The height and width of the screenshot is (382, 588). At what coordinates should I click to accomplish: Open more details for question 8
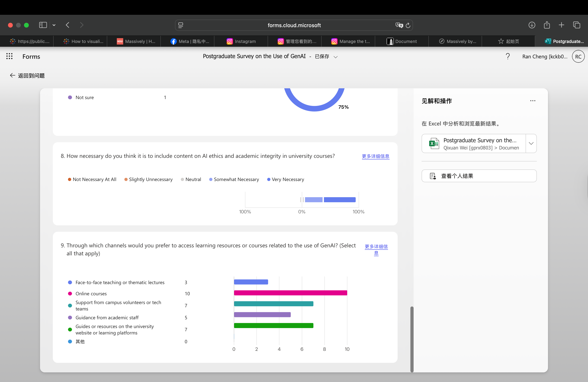376,156
